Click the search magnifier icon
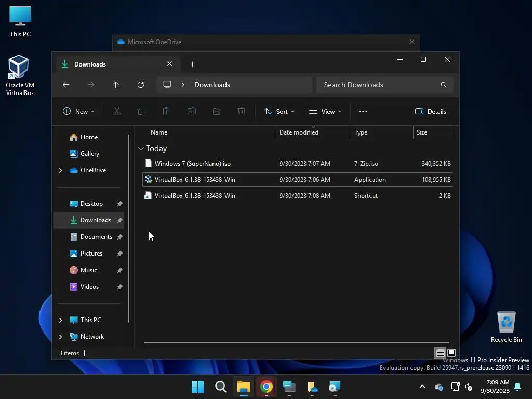Image resolution: width=532 pixels, height=399 pixels. tap(444, 85)
